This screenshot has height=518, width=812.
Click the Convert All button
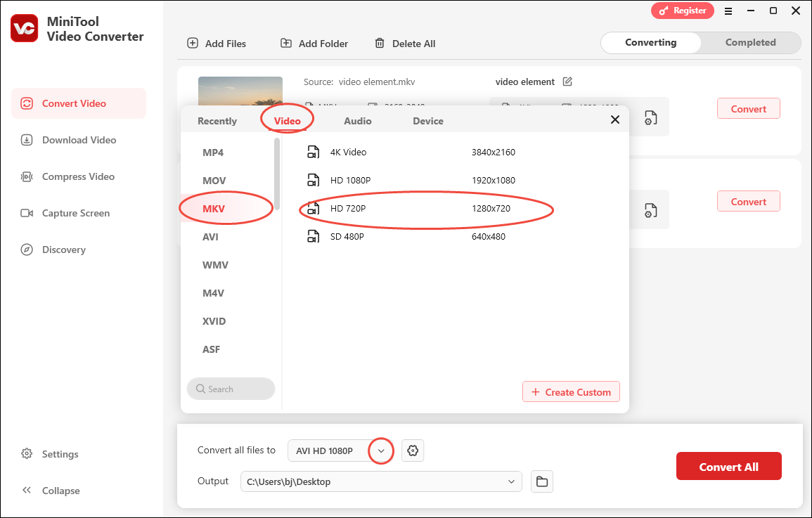coord(728,466)
